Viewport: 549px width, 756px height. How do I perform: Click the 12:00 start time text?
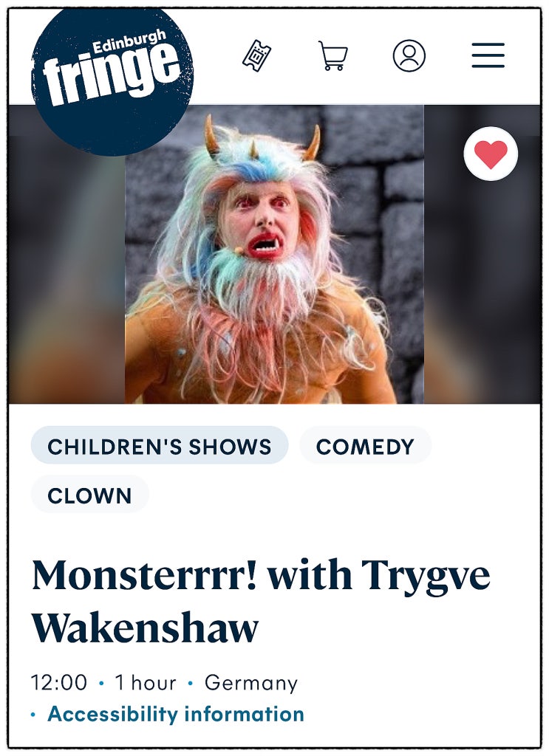point(59,683)
